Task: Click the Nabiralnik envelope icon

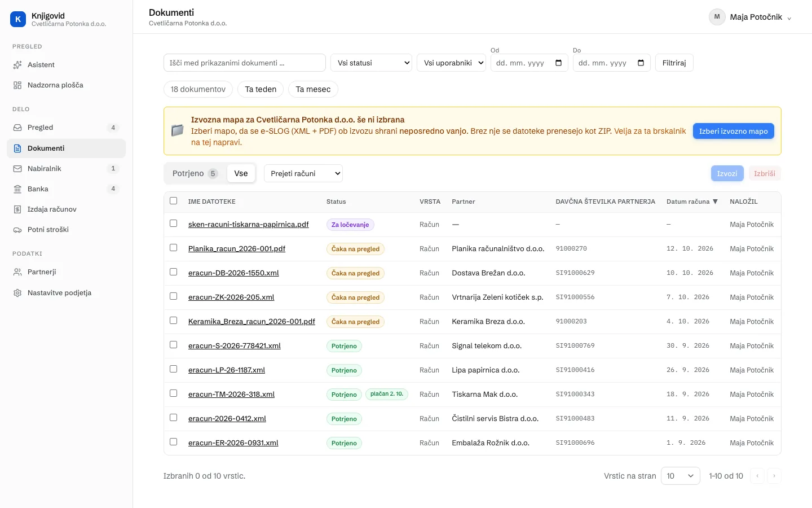Action: 17,169
